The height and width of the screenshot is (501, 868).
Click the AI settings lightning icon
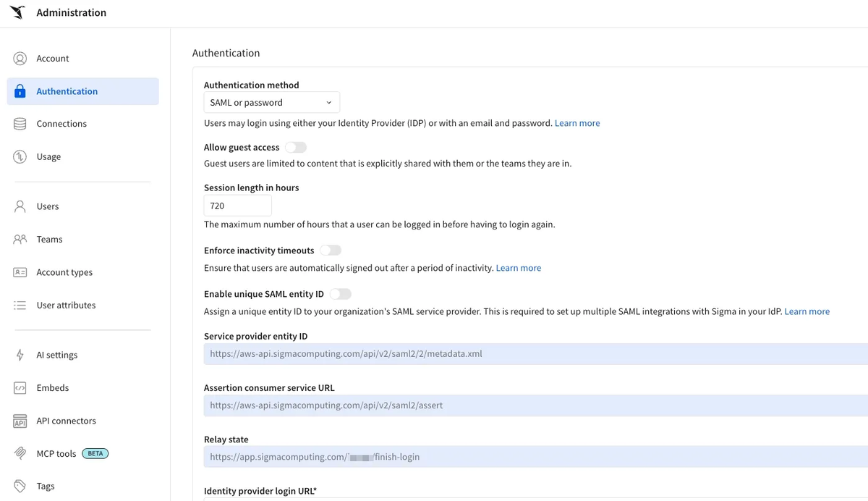coord(20,355)
